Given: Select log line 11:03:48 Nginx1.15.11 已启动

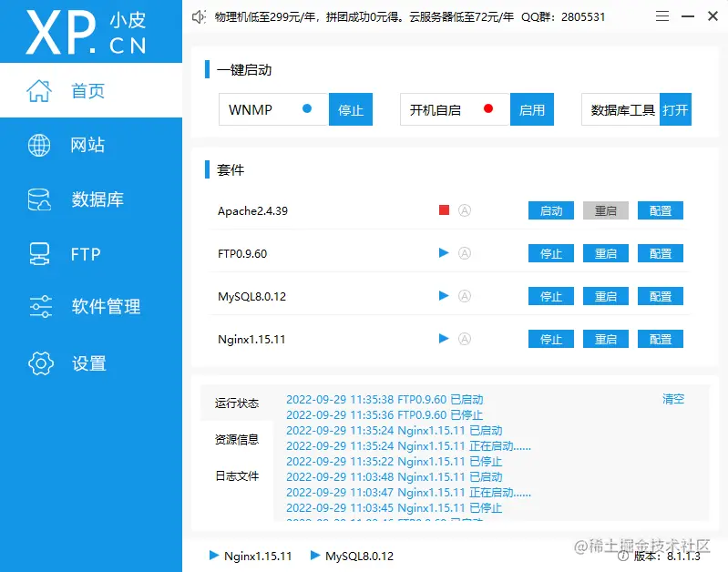Looking at the screenshot, I should coord(395,477).
